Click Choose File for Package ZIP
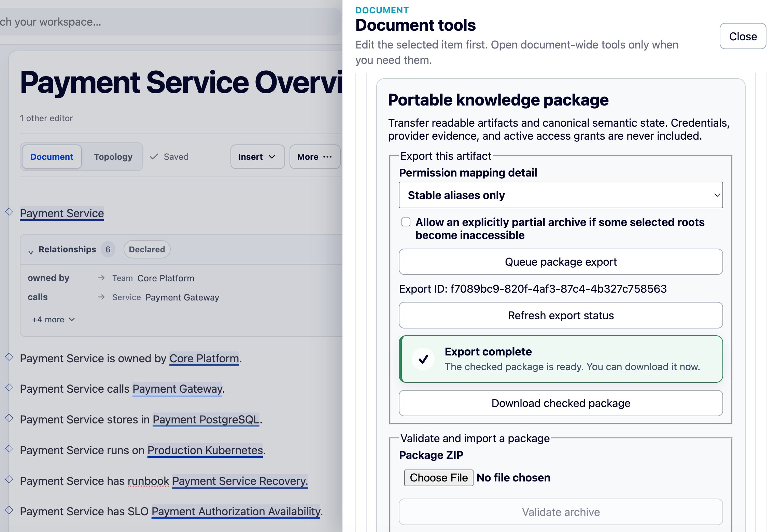The height and width of the screenshot is (532, 775). [439, 478]
